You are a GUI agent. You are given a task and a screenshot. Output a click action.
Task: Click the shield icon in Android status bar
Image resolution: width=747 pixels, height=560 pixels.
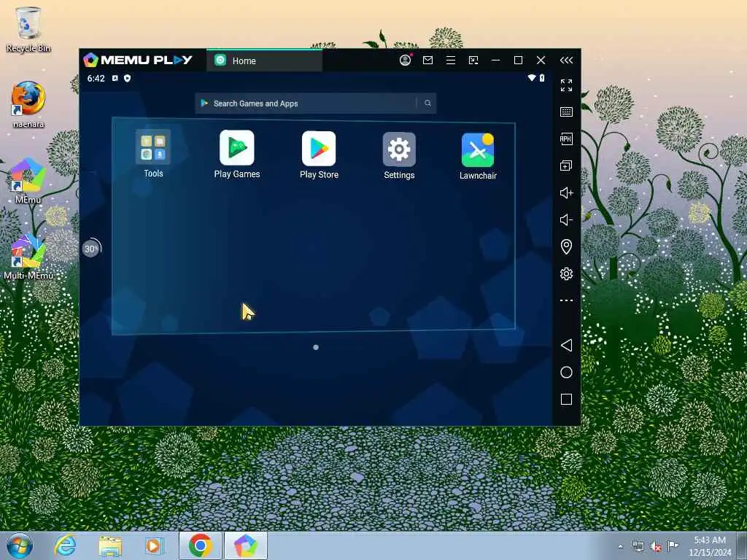[127, 78]
